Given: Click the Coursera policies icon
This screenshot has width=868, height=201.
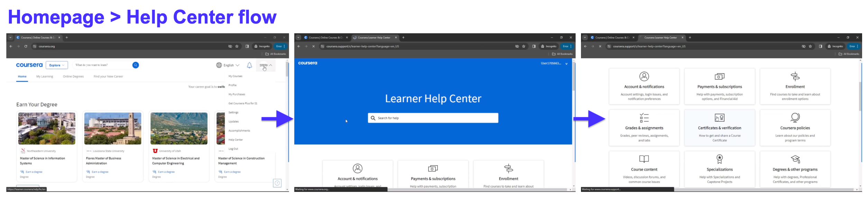Looking at the screenshot, I should point(795,117).
